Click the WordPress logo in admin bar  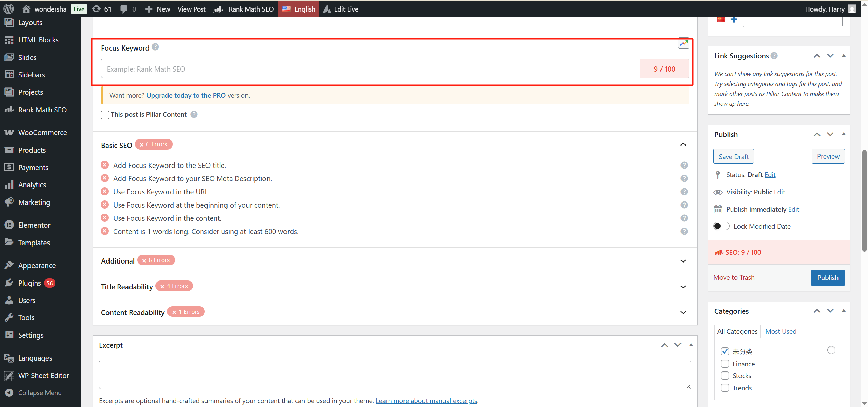point(8,9)
